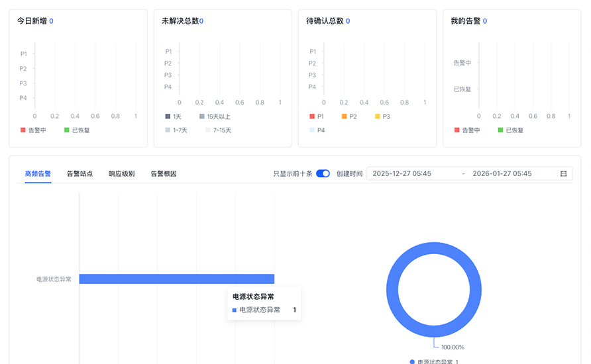
Task: Toggle 告警中 legend in 今日新增 card
Action: [x=33, y=130]
